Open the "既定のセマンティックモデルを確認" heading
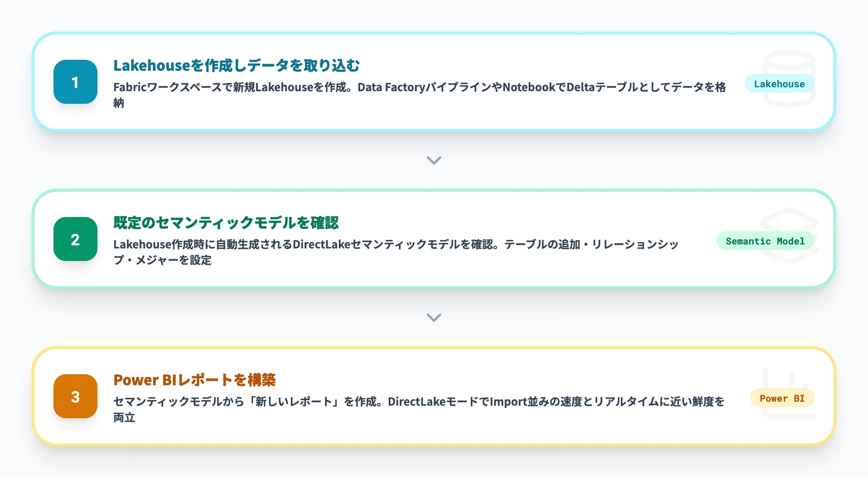Image resolution: width=868 pixels, height=478 pixels. click(226, 223)
